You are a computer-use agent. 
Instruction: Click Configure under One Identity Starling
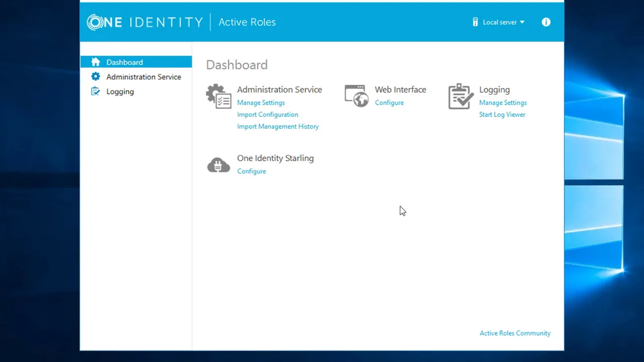click(x=251, y=171)
